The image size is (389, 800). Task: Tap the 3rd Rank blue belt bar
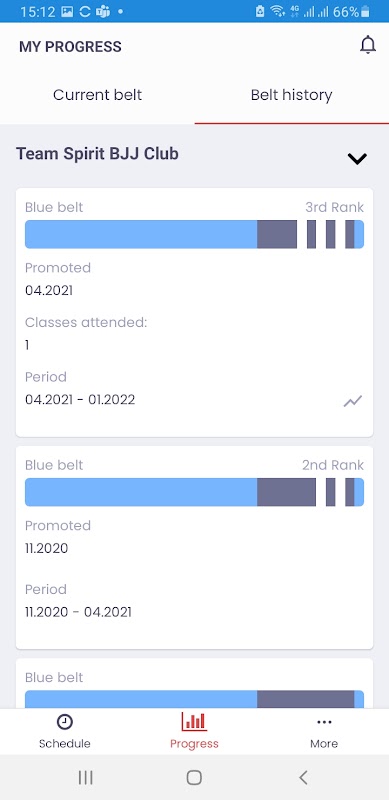pos(194,234)
